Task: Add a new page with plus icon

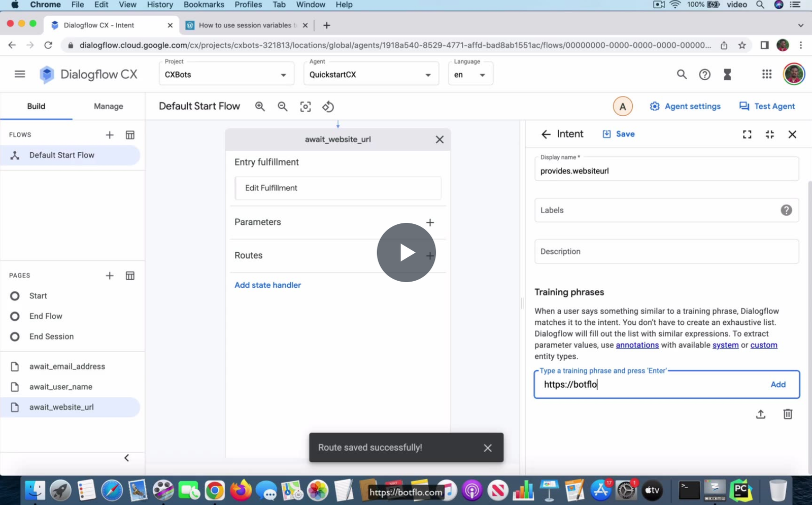Action: click(110, 276)
